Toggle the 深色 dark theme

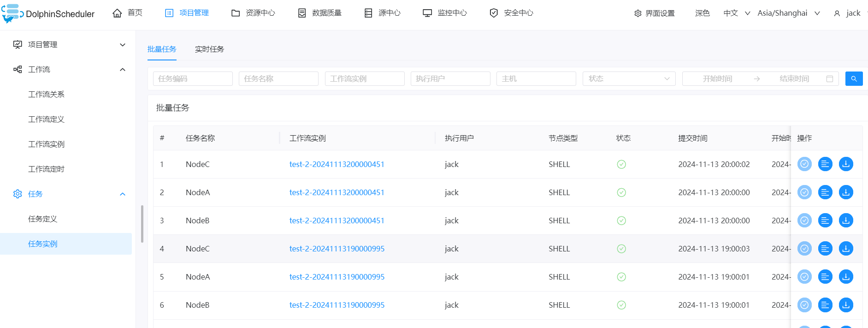coord(703,13)
